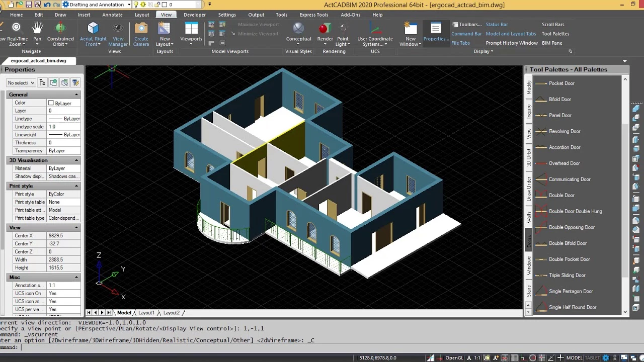
Task: Toggle the File Tabs display option
Action: (460, 43)
